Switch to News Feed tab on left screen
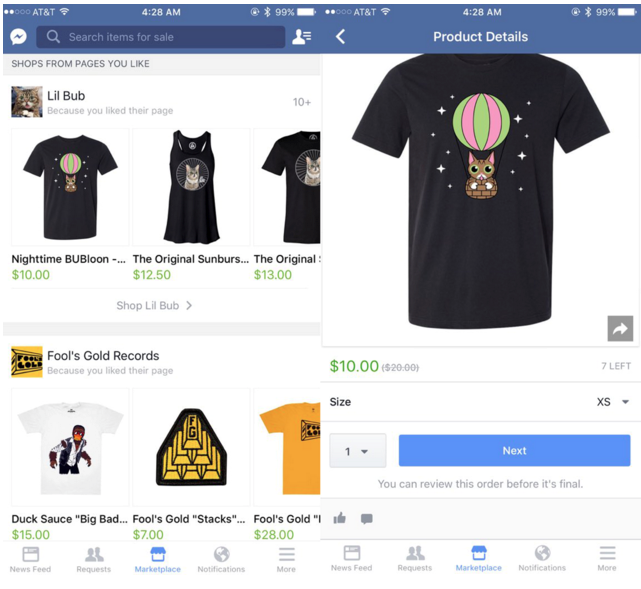The height and width of the screenshot is (589, 641). (30, 560)
